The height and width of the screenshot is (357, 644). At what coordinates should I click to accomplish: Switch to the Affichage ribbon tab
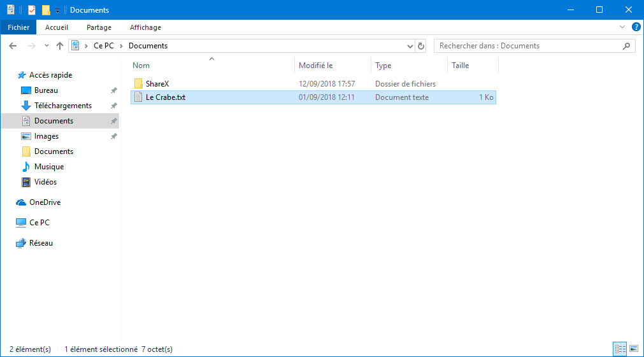coord(145,27)
